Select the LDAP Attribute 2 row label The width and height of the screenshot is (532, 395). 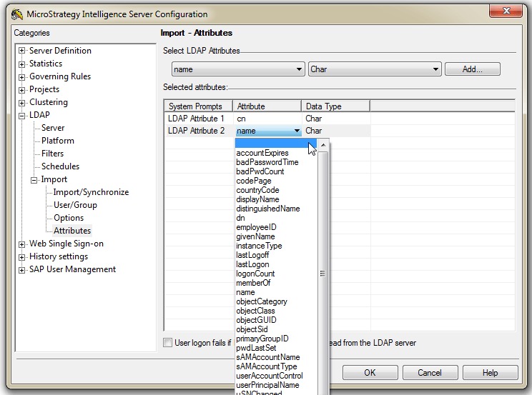[196, 131]
